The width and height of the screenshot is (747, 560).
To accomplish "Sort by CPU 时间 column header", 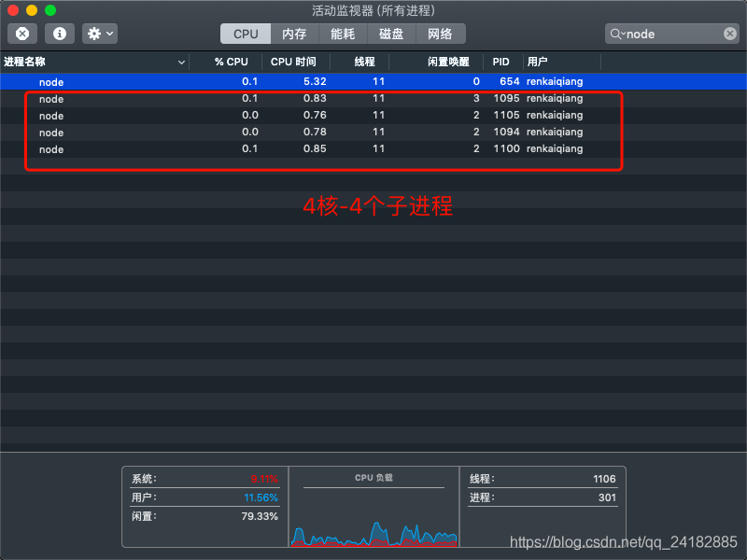I will pos(296,62).
